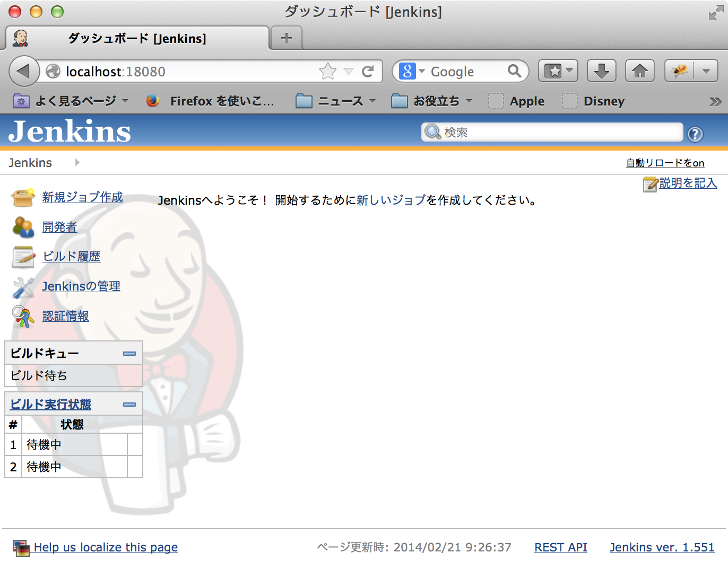Reload the page with the refresh icon
This screenshot has width=728, height=579.
point(368,71)
